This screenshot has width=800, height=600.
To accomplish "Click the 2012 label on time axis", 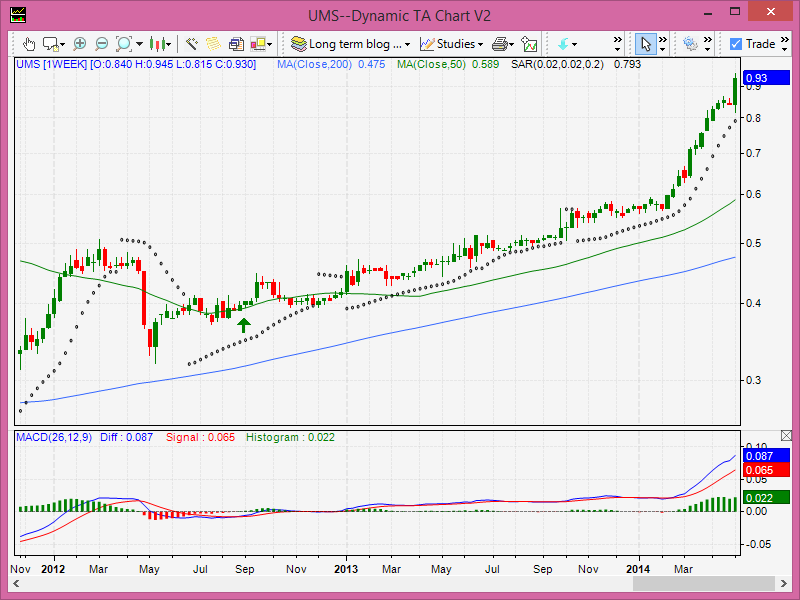I will 53,569.
